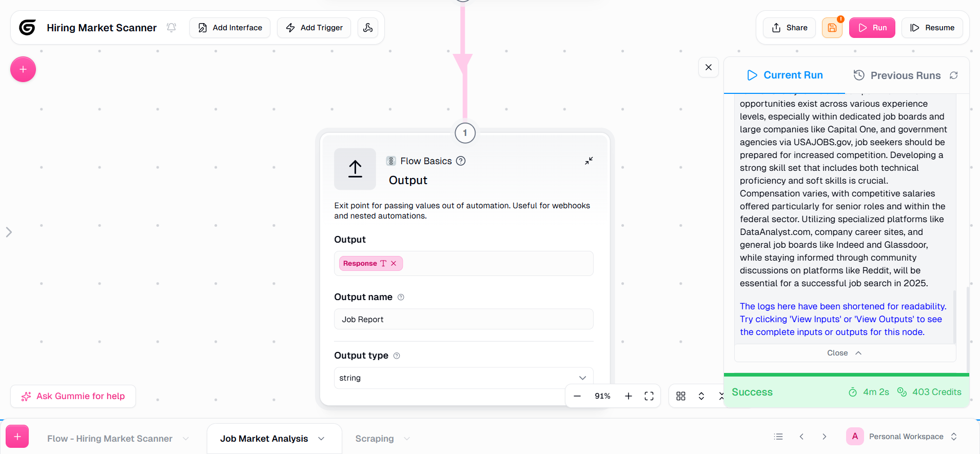This screenshot has width=980, height=454.
Task: Open the Personal Workspace switcher
Action: [x=903, y=437]
